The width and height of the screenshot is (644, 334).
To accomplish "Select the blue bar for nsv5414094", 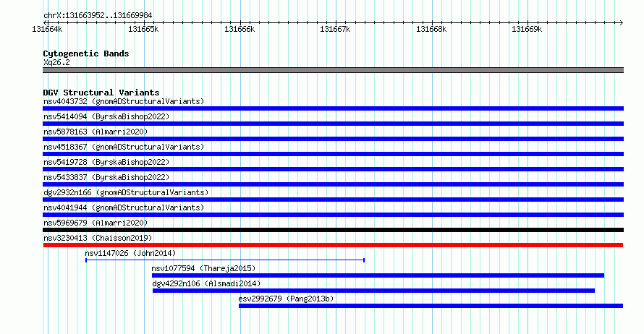I will [333, 124].
